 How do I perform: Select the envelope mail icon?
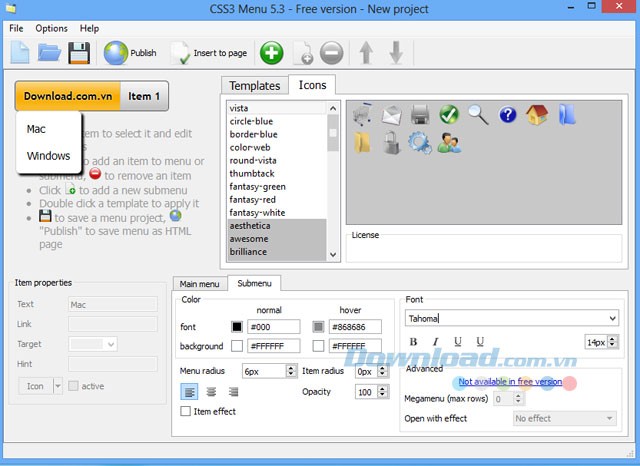391,115
